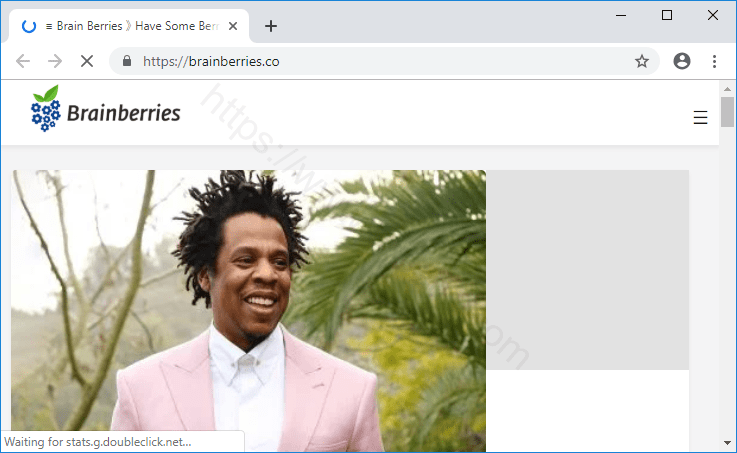Screen dimensions: 737x453
Task: Click the gray ad placeholder
Action: [x=588, y=270]
